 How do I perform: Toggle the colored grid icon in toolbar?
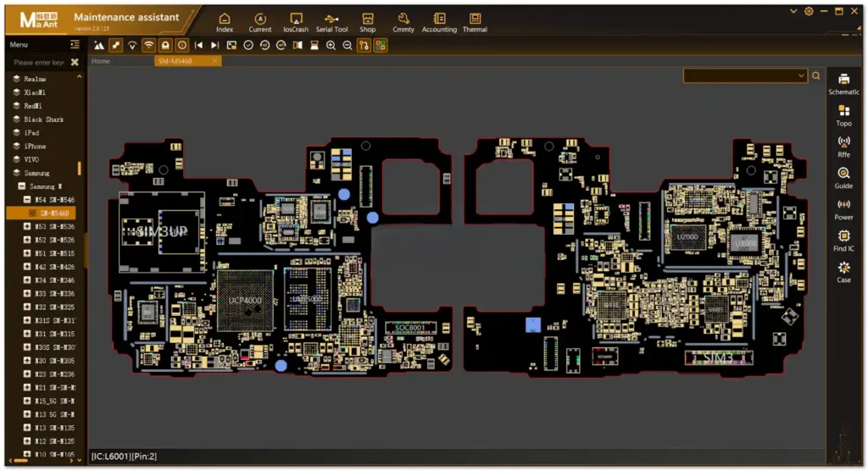[381, 45]
